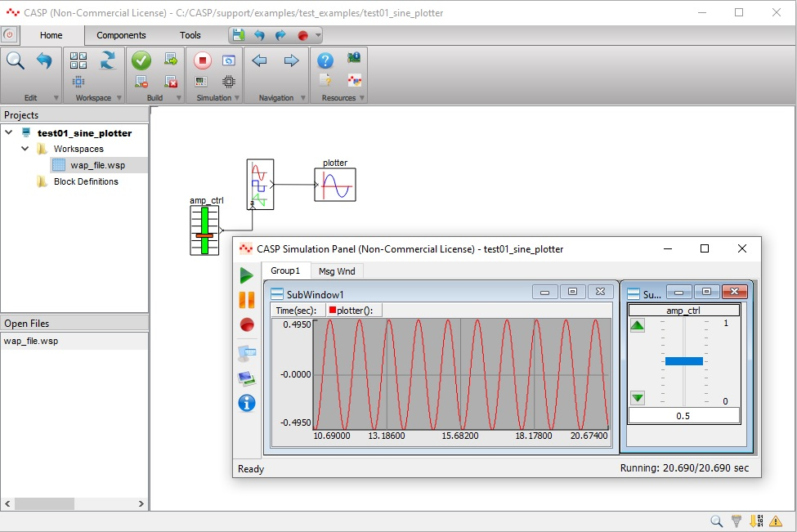Click the amp_ctrl value field showing 0.5

click(x=684, y=416)
